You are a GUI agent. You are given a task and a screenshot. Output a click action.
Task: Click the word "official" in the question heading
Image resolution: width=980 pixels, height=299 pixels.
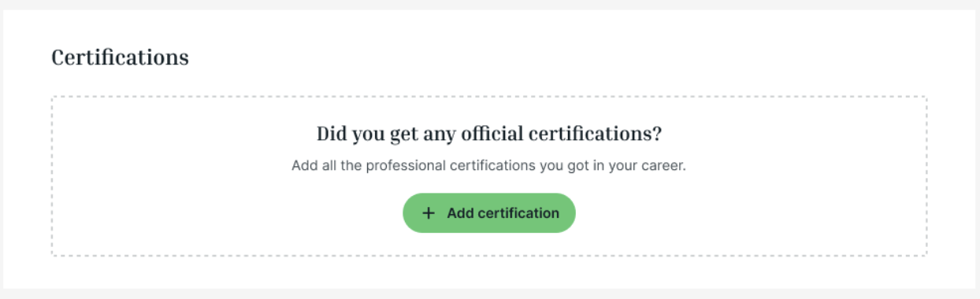(484, 134)
